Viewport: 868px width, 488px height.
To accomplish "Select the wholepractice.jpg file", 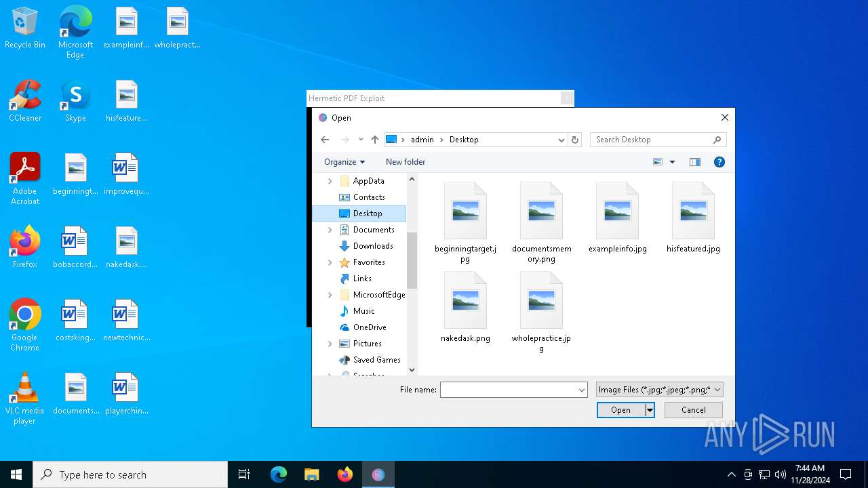I will tap(541, 312).
